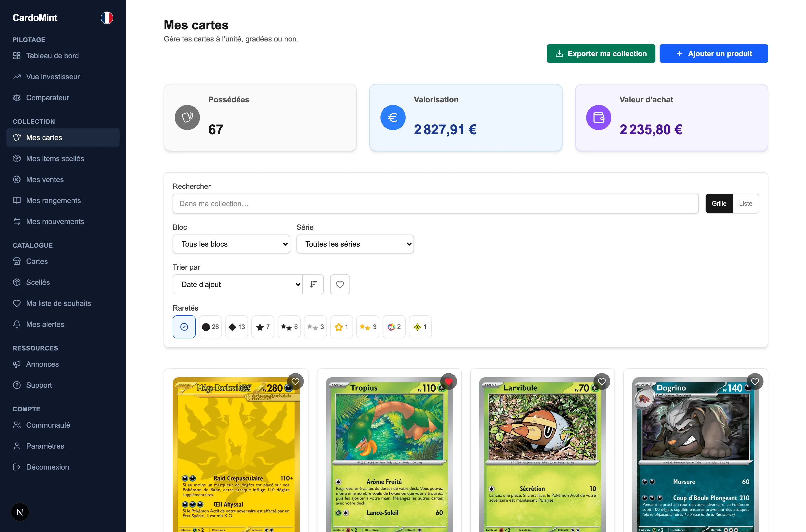Filter by diamond rarity 13
Viewport: 806px width, 532px height.
point(237,327)
